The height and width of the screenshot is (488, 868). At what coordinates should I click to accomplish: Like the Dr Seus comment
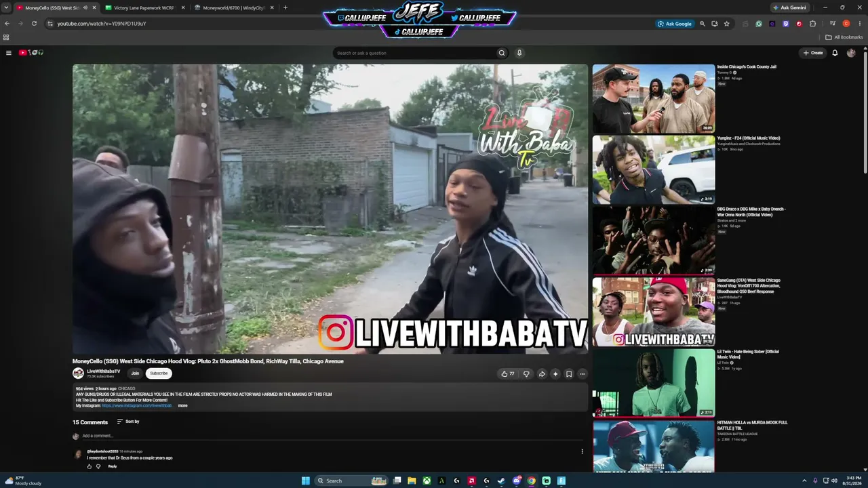[x=89, y=466]
